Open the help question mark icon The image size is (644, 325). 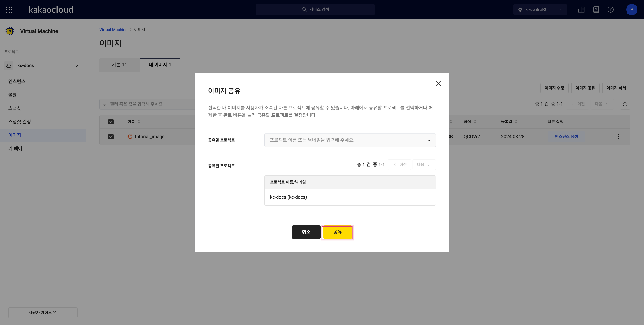coord(610,9)
